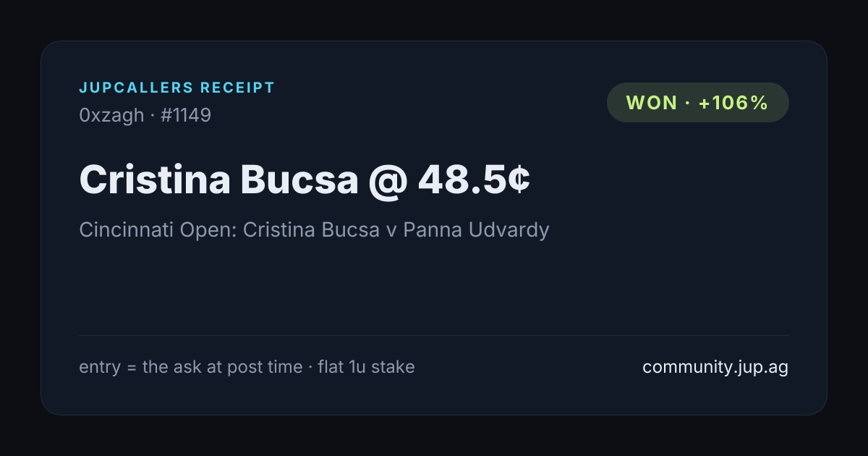Screen dimensions: 868x456
Task: Click the #1149 receipt number
Action: 188,115
